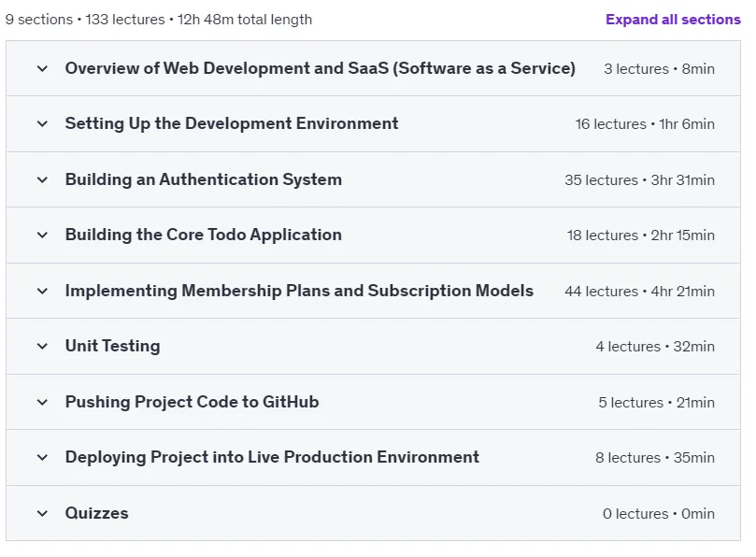Select Setting Up the Development Environment title
Screen dimensions: 756x557
click(x=232, y=123)
